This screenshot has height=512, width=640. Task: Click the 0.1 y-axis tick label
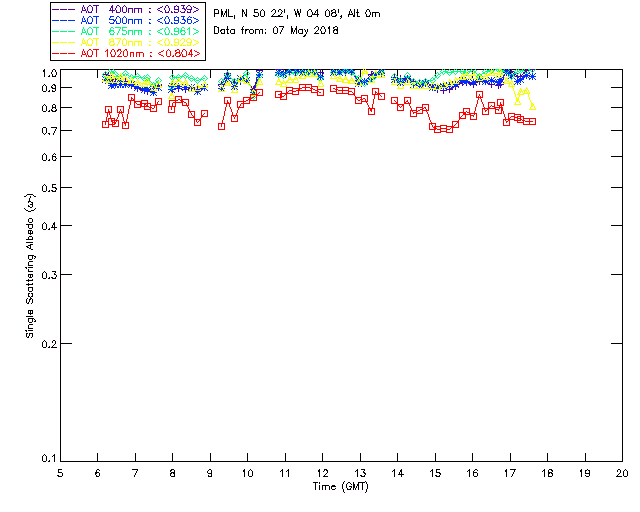49,459
